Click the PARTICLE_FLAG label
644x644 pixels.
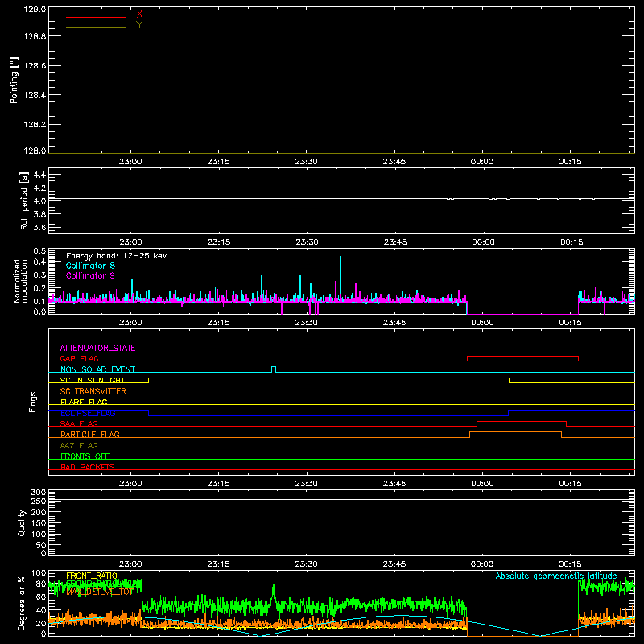[x=90, y=435]
